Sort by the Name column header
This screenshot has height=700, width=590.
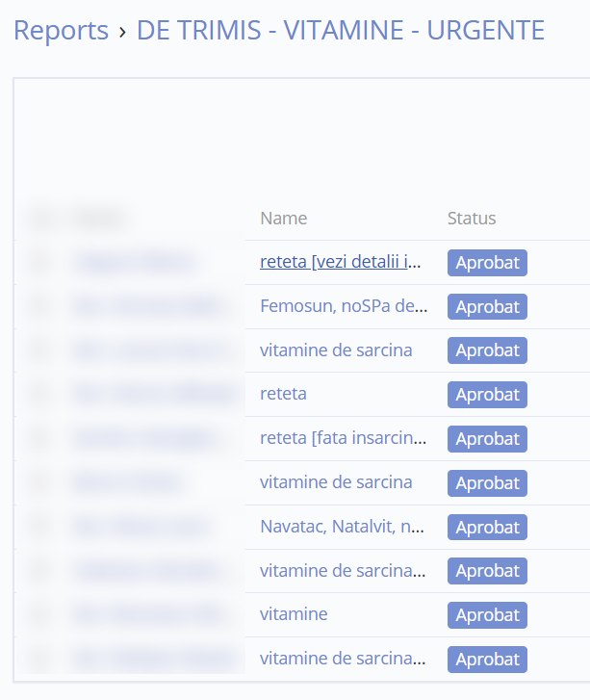click(283, 219)
